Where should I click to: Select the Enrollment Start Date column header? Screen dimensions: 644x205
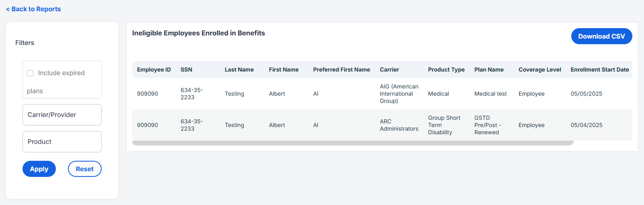(600, 70)
